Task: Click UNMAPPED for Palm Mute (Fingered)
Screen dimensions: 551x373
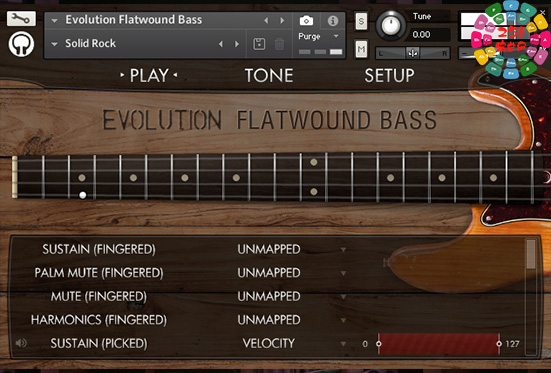Action: [x=269, y=273]
